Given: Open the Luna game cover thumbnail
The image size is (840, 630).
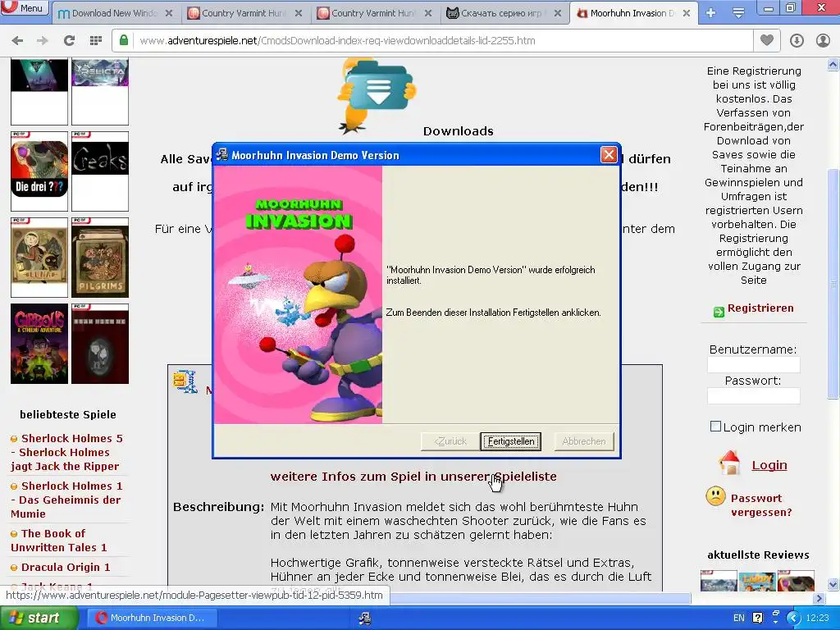Looking at the screenshot, I should (39, 257).
